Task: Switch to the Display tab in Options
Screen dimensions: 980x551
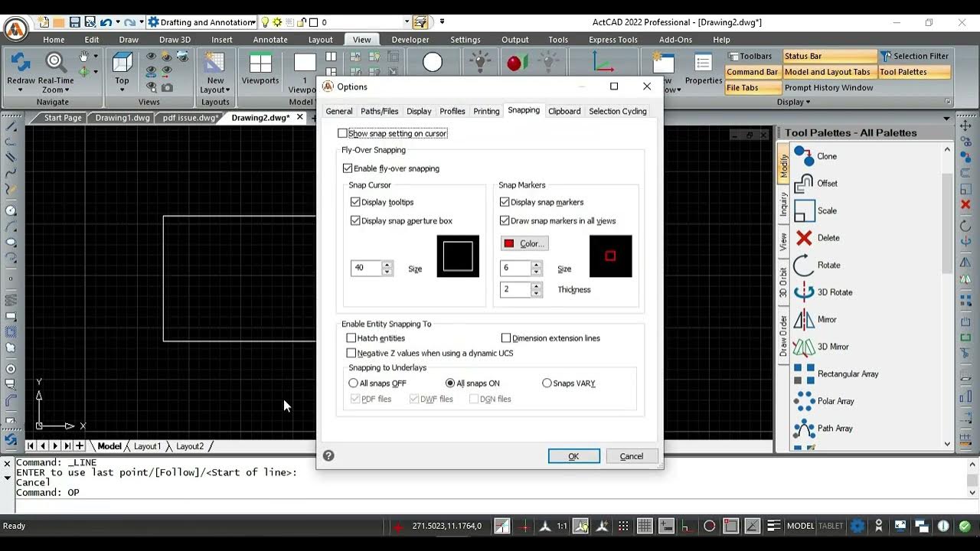Action: pyautogui.click(x=419, y=111)
